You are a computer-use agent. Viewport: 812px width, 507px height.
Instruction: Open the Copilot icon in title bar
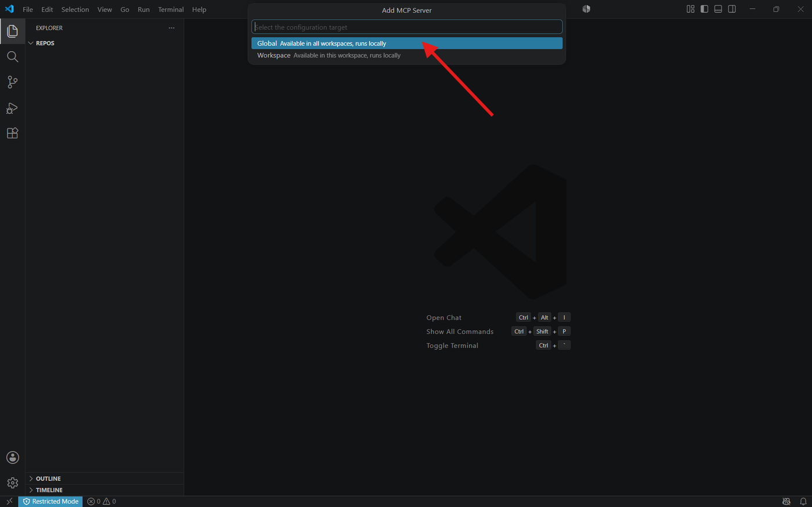[x=586, y=9]
